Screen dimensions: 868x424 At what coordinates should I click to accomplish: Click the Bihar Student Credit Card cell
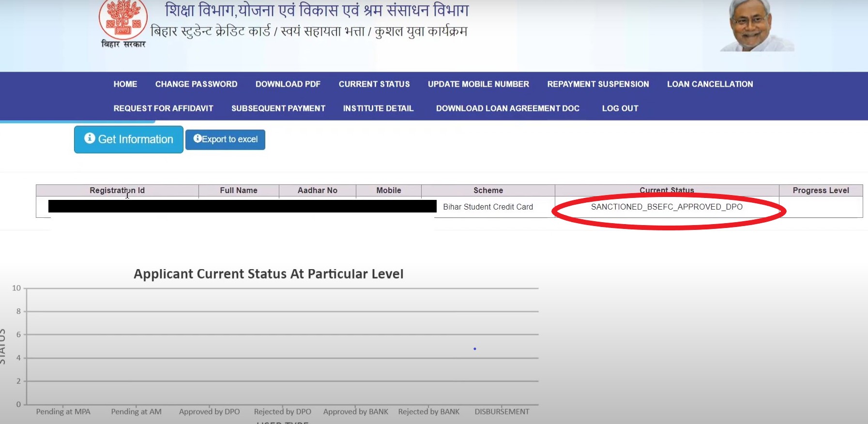488,207
